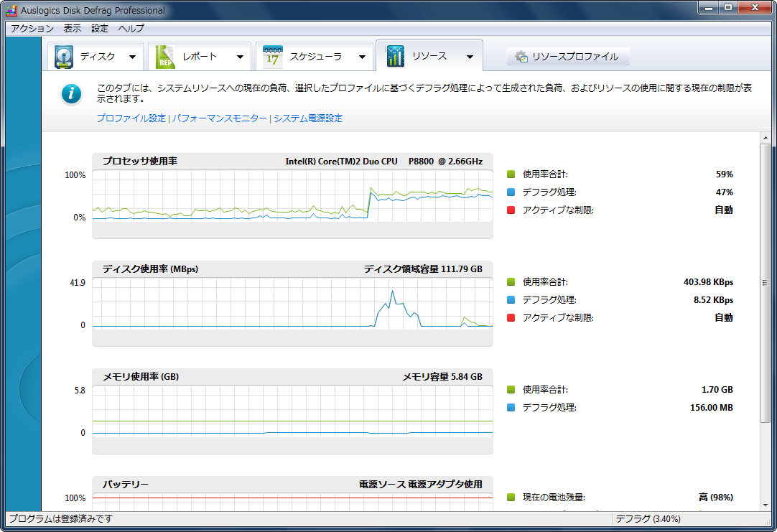
Task: Click the scrollbar down arrow
Action: coord(765,505)
